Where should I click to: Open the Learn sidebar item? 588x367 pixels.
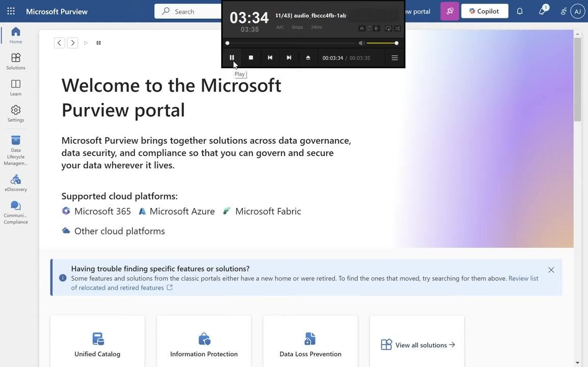16,88
